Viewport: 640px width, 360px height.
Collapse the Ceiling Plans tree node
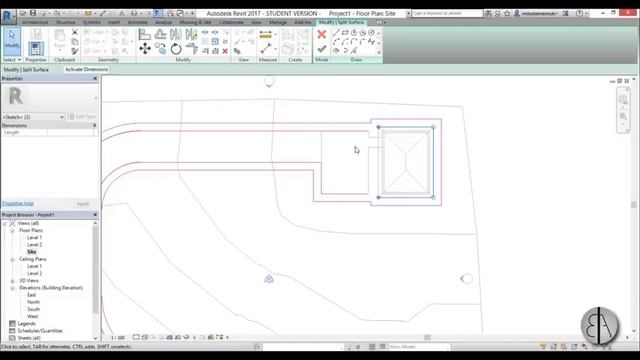12,259
